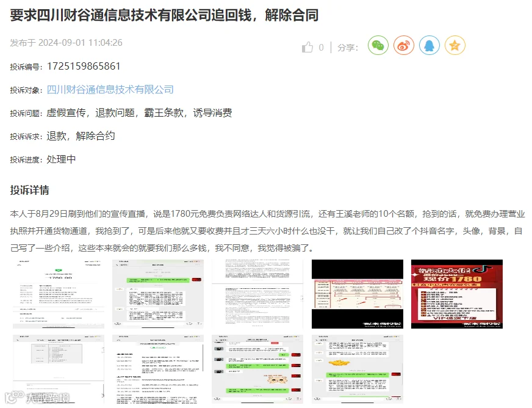Click the 处理中 progress status text
532x408 pixels.
pyautogui.click(x=61, y=159)
